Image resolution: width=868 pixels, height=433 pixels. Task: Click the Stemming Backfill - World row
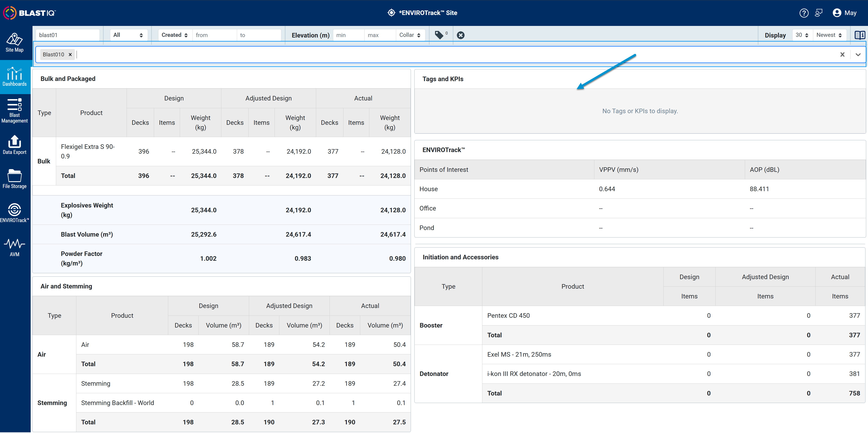coord(243,403)
